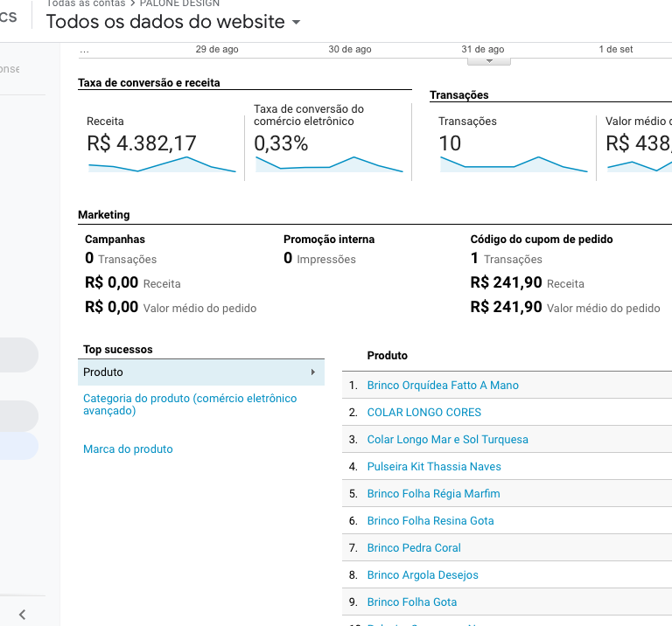Select Produto in Top sucessos list
The height and width of the screenshot is (626, 672).
(201, 372)
